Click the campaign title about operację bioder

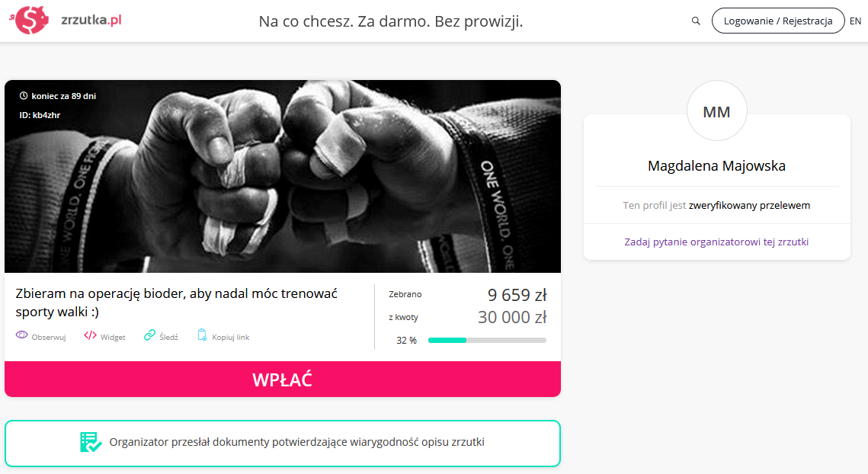(176, 303)
